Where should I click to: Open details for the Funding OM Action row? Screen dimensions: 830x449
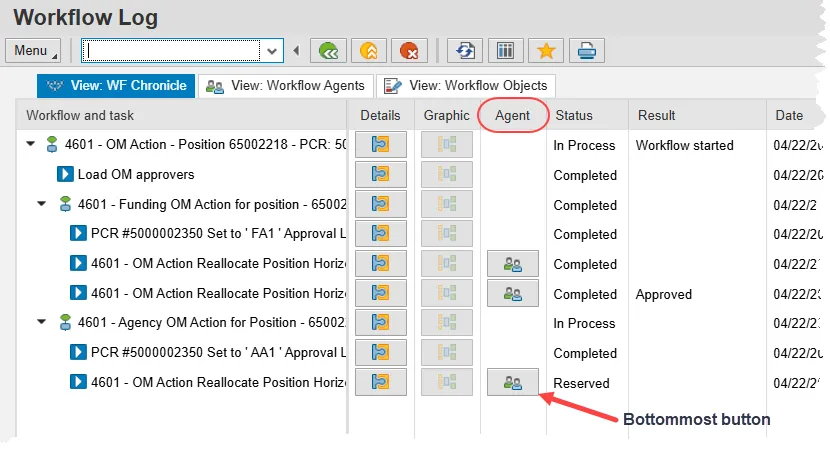coord(381,204)
